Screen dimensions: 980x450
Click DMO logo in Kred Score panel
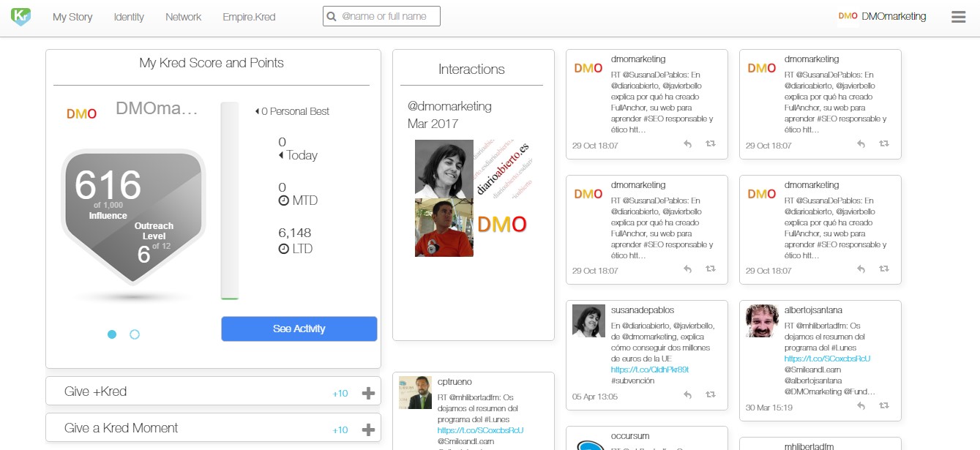coord(81,113)
